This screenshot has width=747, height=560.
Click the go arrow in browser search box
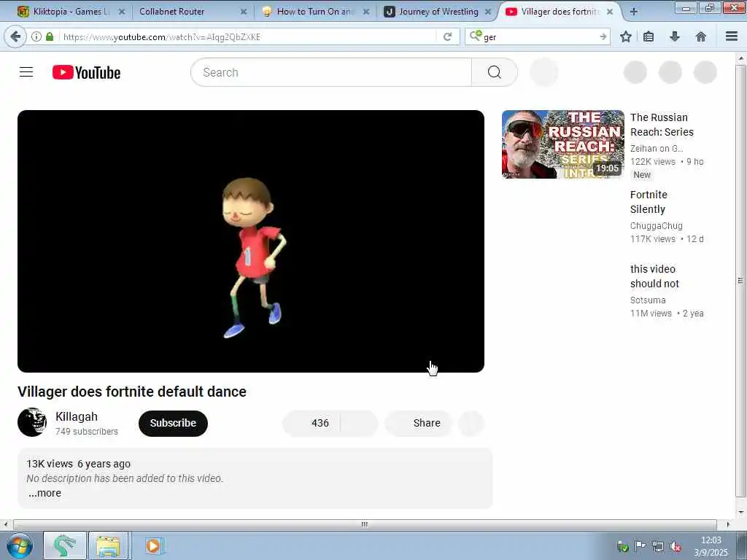[603, 36]
